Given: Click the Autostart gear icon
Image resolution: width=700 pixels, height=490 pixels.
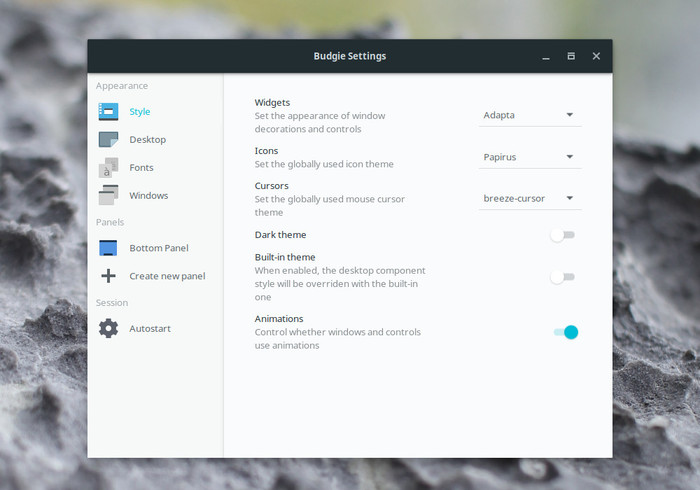Looking at the screenshot, I should [108, 328].
